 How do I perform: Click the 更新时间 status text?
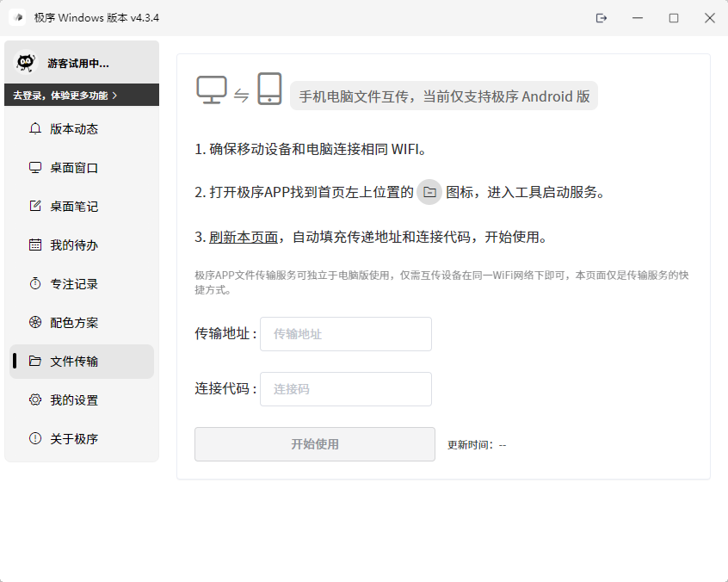click(477, 444)
